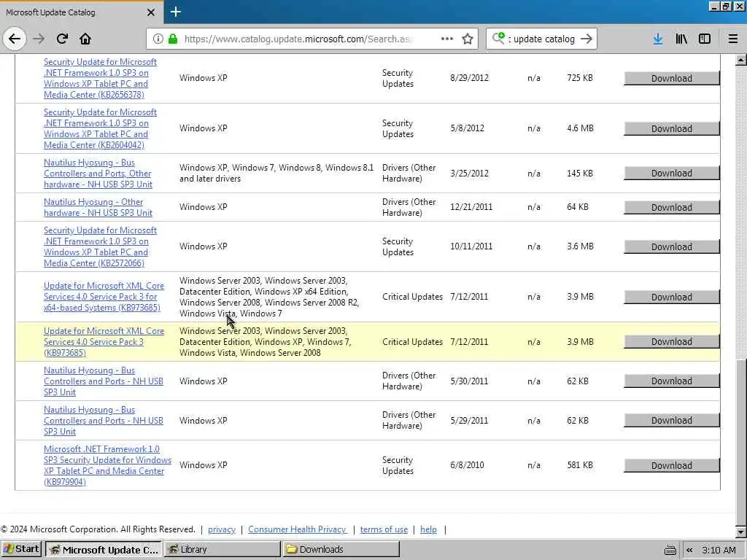Open Nautilus Hyosung Bus Controllers and Ports, Other hardware link

click(98, 174)
